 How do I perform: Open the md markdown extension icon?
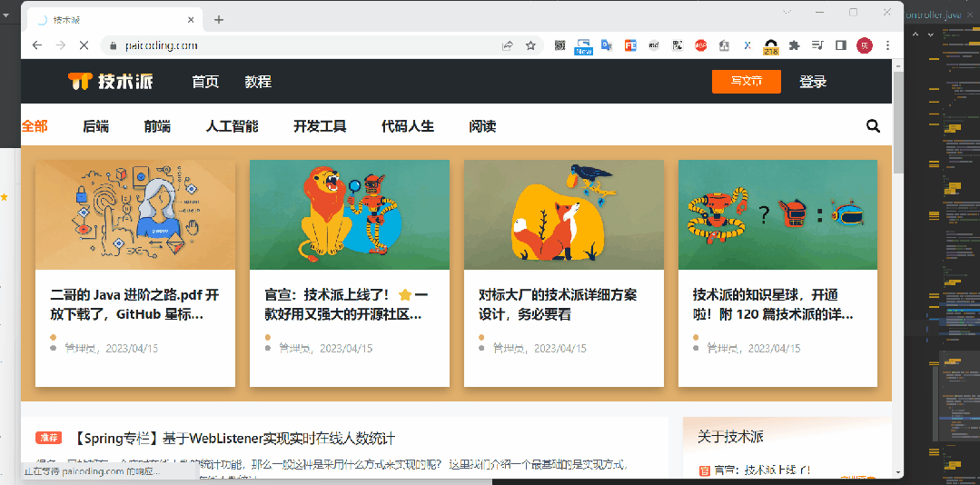(x=654, y=45)
